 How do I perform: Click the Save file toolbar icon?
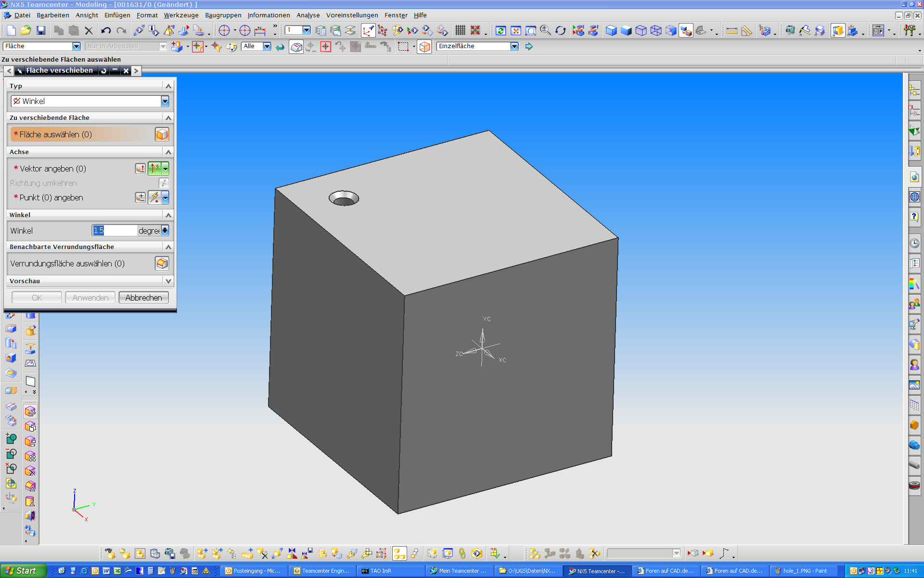click(x=41, y=31)
